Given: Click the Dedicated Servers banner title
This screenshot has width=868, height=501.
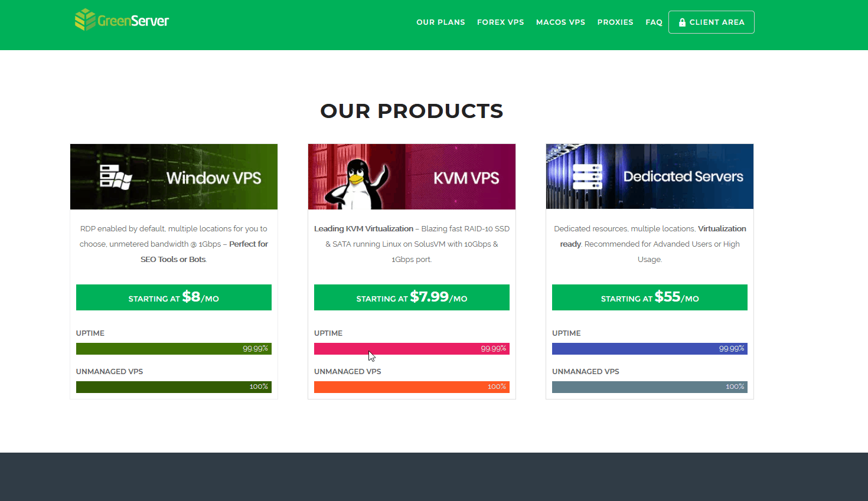Looking at the screenshot, I should (683, 176).
